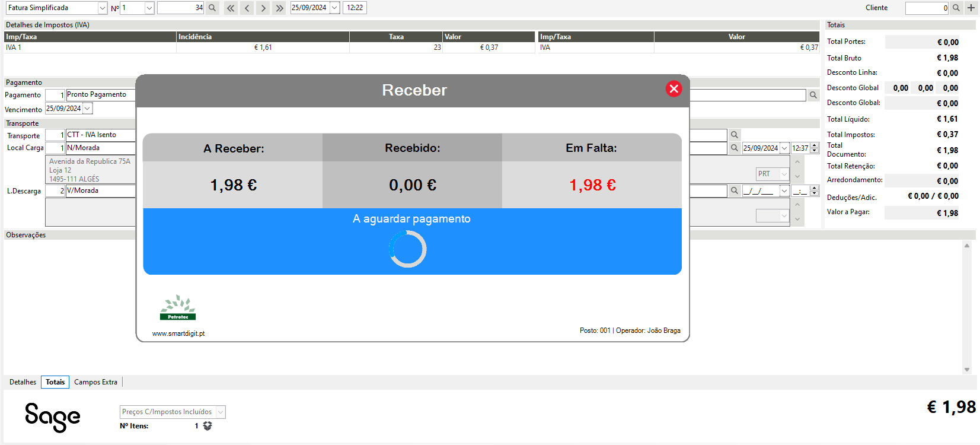
Task: Open Transporte lookup magnifier icon
Action: (735, 135)
